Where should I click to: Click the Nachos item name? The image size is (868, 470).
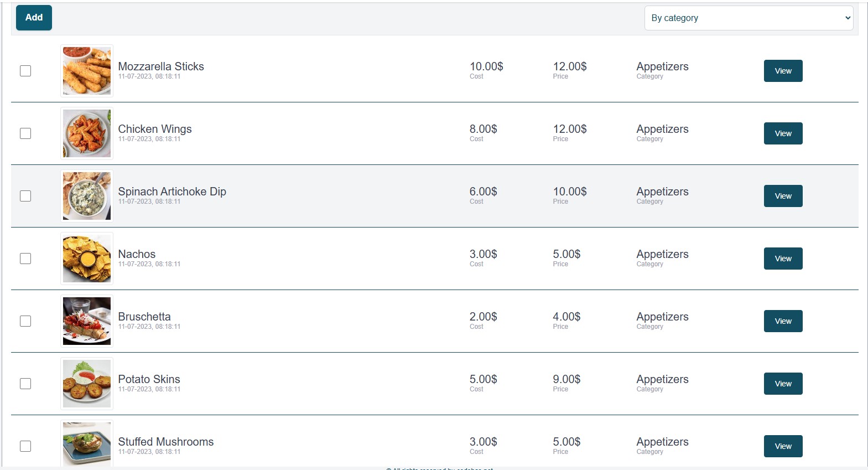coord(137,254)
